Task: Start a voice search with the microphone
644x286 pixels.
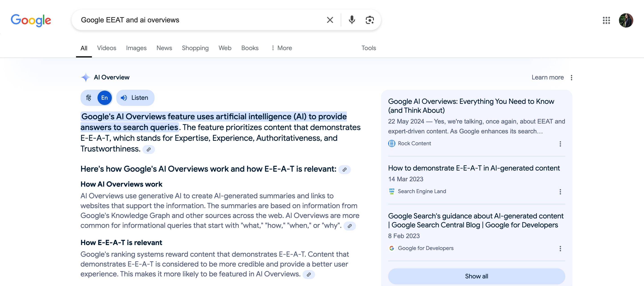Action: click(x=352, y=20)
